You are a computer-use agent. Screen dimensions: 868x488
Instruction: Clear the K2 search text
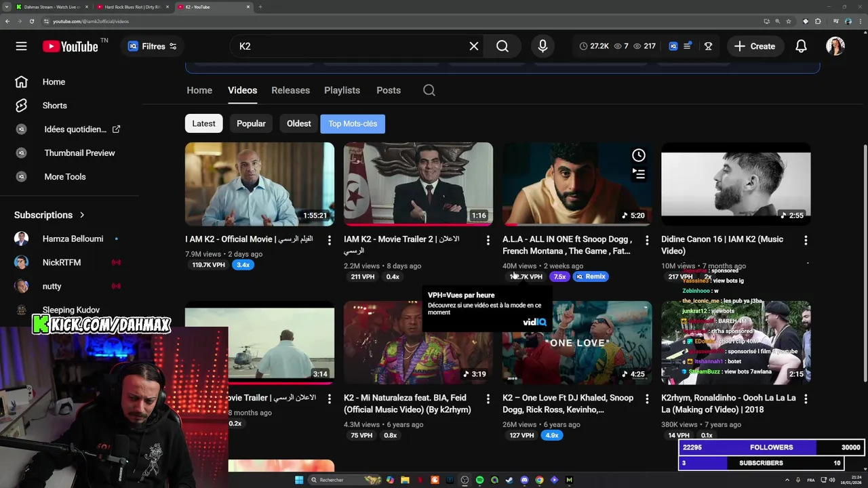click(474, 46)
